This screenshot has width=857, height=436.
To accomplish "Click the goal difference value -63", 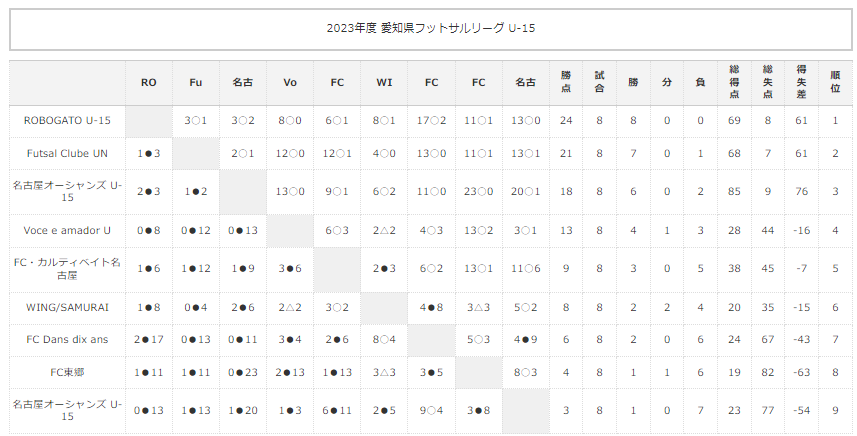I will (801, 373).
